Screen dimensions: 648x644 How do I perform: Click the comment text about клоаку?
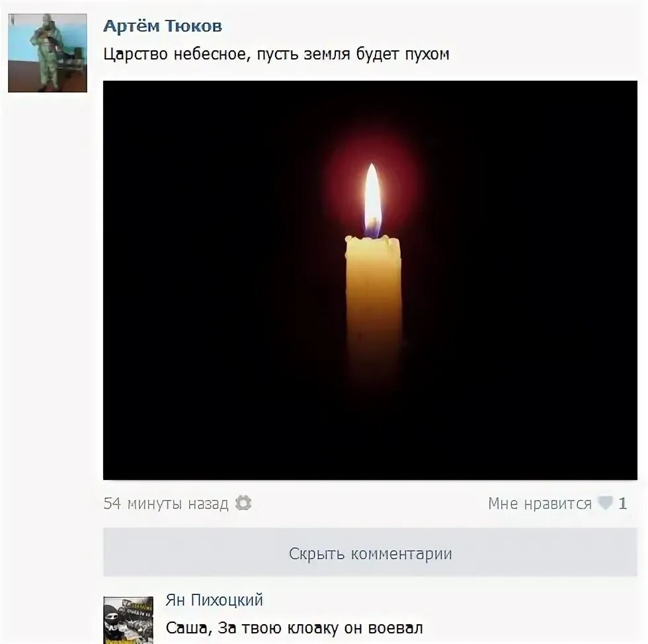point(294,628)
